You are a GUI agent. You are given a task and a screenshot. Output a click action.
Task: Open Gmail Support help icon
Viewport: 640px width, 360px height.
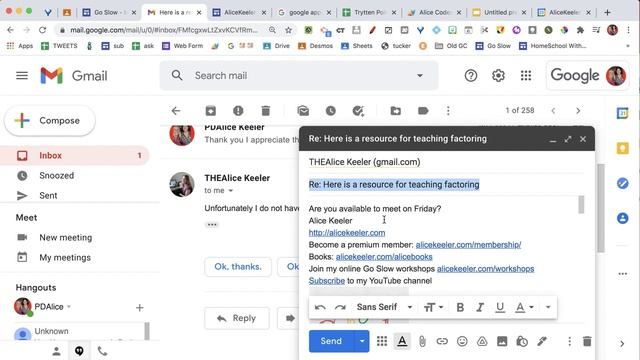click(x=471, y=76)
